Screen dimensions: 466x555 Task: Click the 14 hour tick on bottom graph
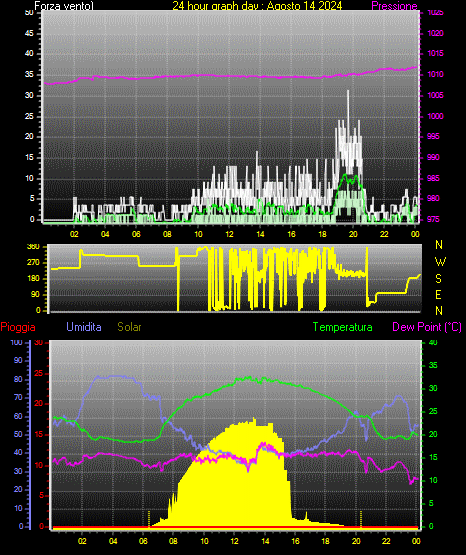tap(265, 541)
